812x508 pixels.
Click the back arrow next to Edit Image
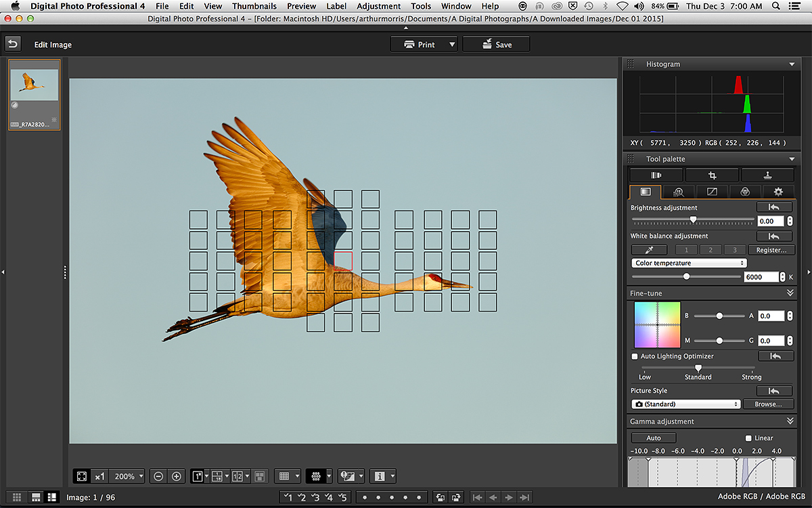(13, 44)
